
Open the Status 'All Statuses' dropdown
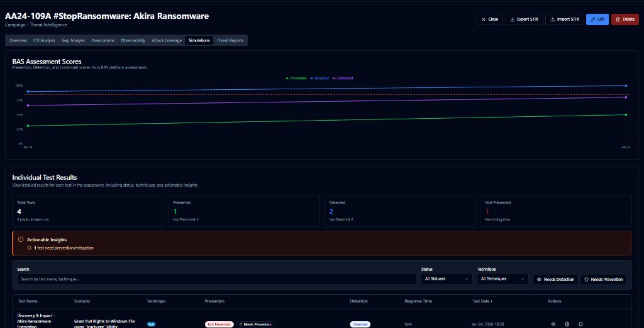tap(447, 279)
